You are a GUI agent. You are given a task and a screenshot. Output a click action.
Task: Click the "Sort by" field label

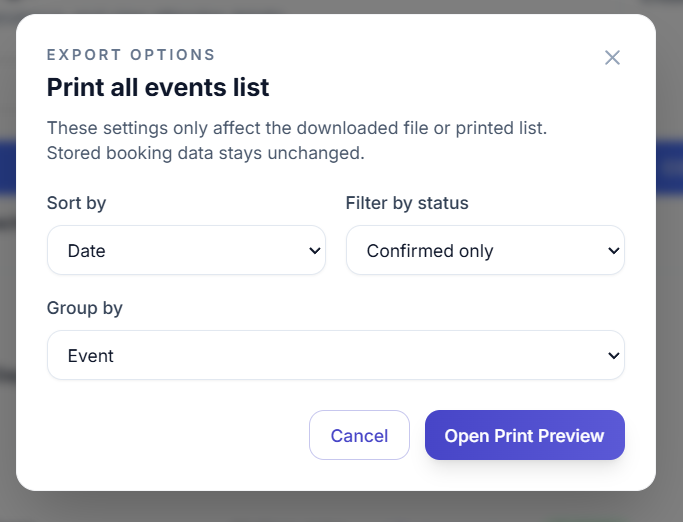tap(76, 203)
